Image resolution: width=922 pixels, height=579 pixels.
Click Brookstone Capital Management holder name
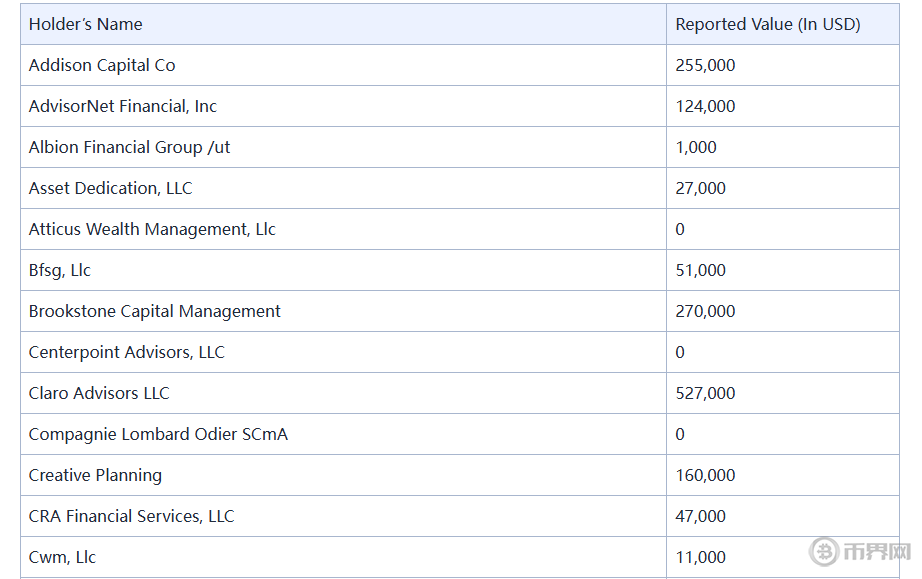[x=155, y=311]
